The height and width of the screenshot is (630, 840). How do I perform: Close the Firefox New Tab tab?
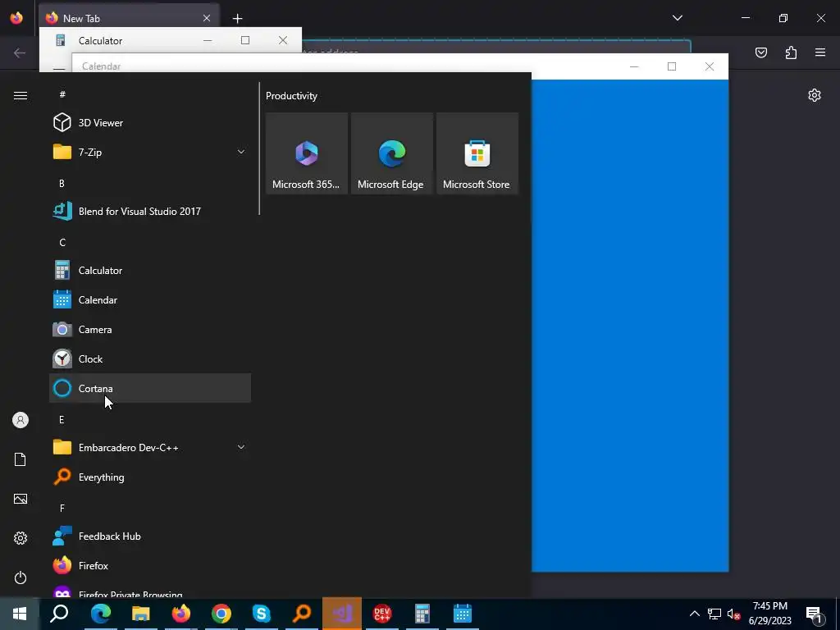(x=207, y=18)
